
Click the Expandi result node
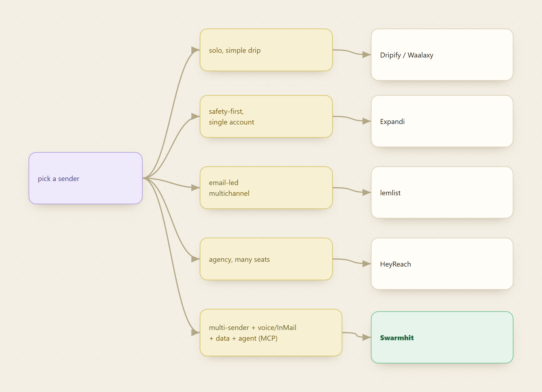coord(442,121)
